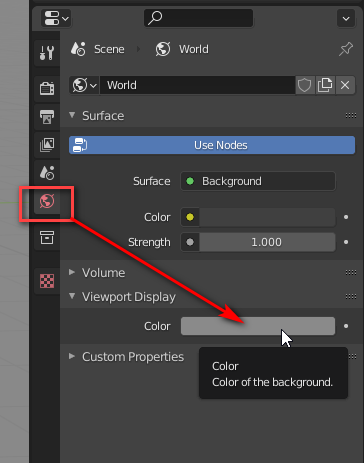
Task: Click the World name field
Action: coord(197,85)
